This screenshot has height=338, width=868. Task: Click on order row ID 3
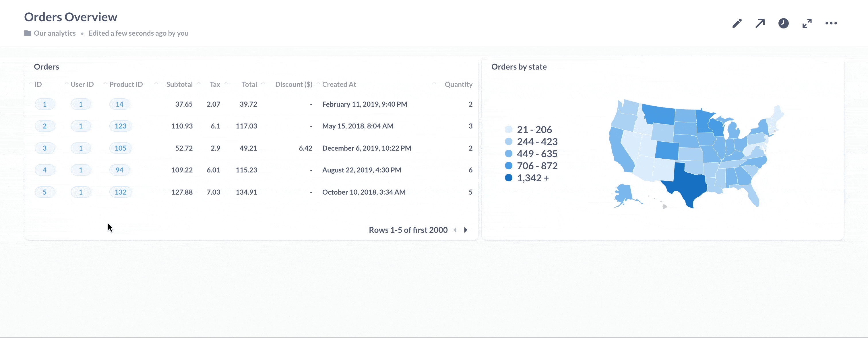[44, 148]
